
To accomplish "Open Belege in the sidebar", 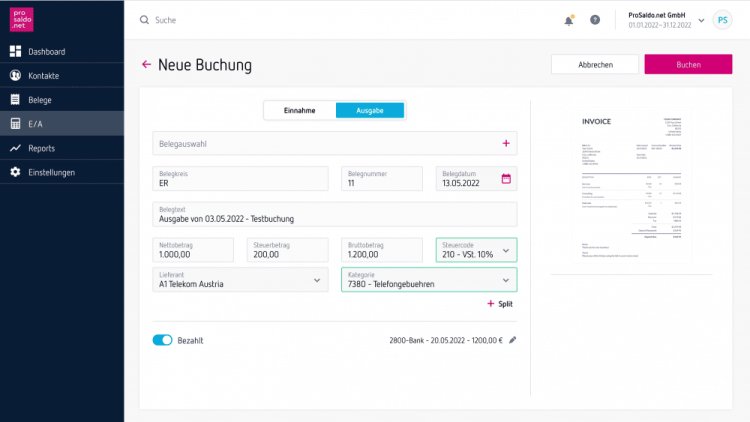I will tap(40, 100).
